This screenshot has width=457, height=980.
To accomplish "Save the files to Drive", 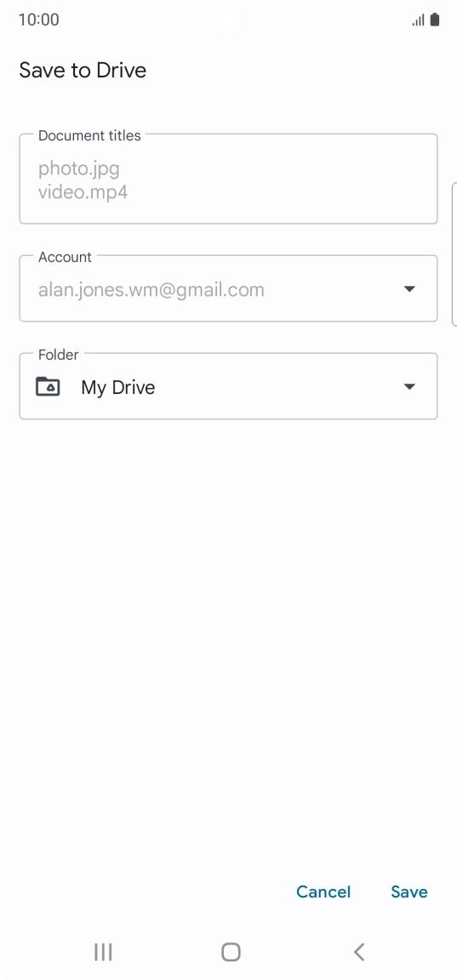I will [409, 892].
